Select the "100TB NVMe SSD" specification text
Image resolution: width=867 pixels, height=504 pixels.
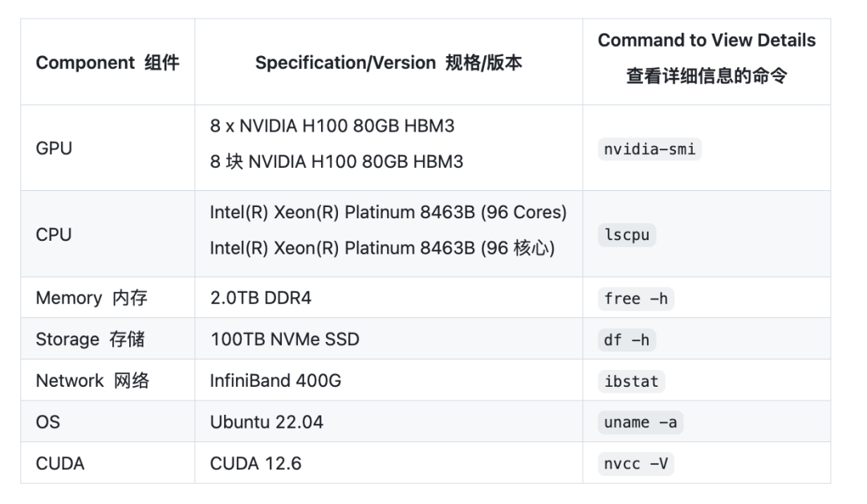(285, 339)
